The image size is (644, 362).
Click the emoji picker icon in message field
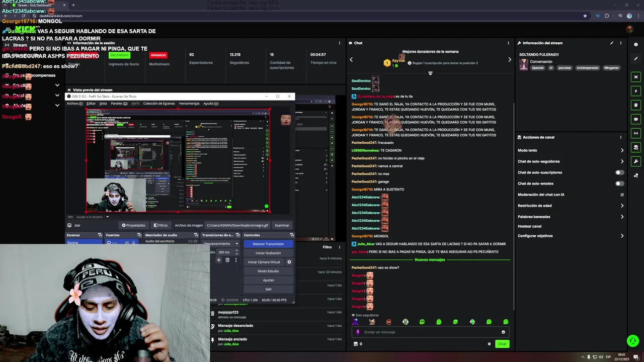[x=503, y=332]
